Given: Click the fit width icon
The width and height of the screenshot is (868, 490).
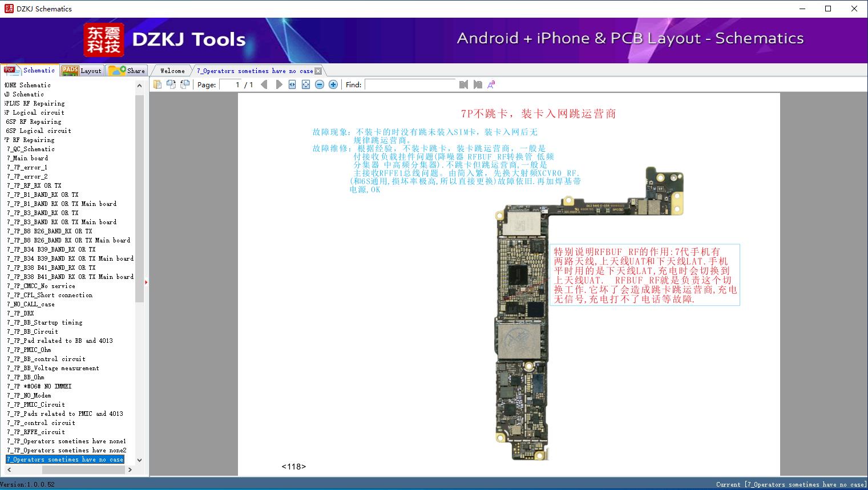Looking at the screenshot, I should pyautogui.click(x=292, y=84).
